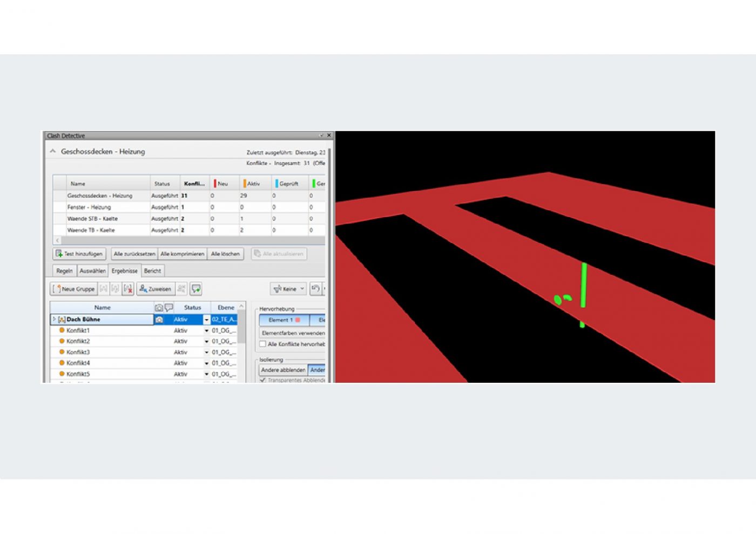The image size is (756, 534).
Task: Expand the Dach Bühne group
Action: pyautogui.click(x=54, y=320)
